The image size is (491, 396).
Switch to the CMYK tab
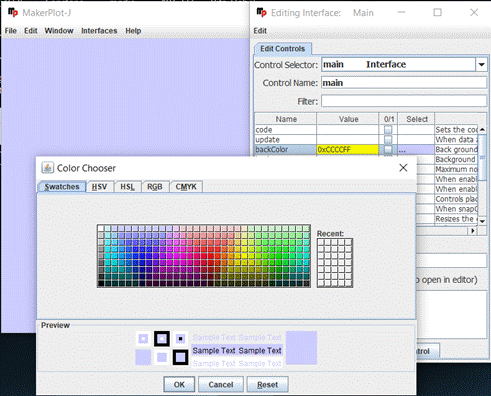[x=186, y=187]
